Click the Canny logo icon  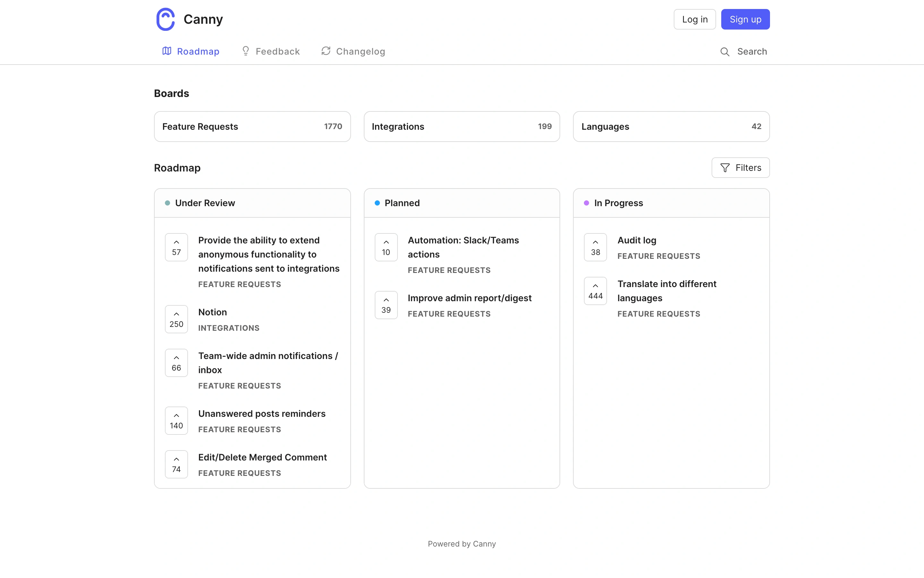coord(166,19)
